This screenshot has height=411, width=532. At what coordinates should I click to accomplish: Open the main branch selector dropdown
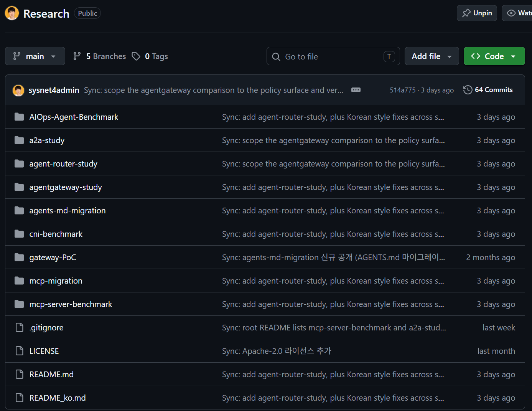pyautogui.click(x=35, y=56)
